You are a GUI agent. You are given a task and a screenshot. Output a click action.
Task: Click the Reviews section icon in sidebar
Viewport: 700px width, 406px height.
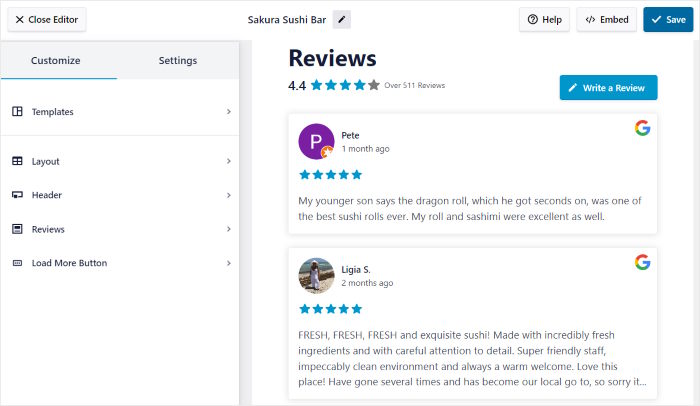tap(17, 229)
